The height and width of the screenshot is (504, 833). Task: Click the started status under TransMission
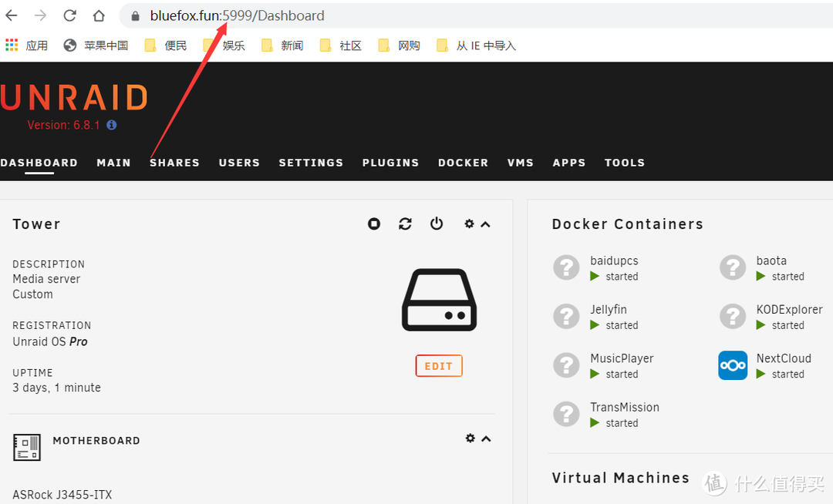click(x=622, y=423)
